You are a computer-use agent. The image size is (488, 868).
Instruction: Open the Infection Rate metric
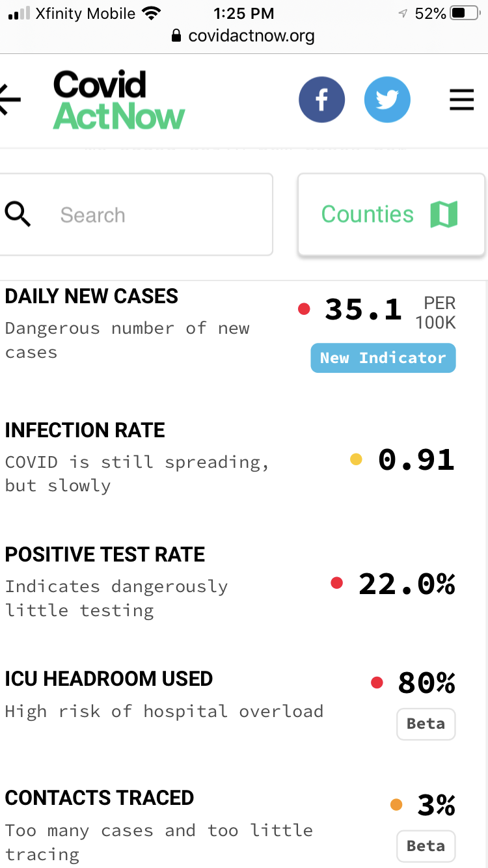(x=85, y=430)
